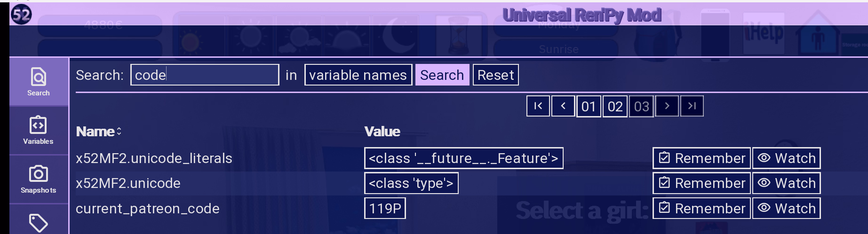The image size is (868, 234).
Task: Open the Variables sidebar panel
Action: coord(39,130)
